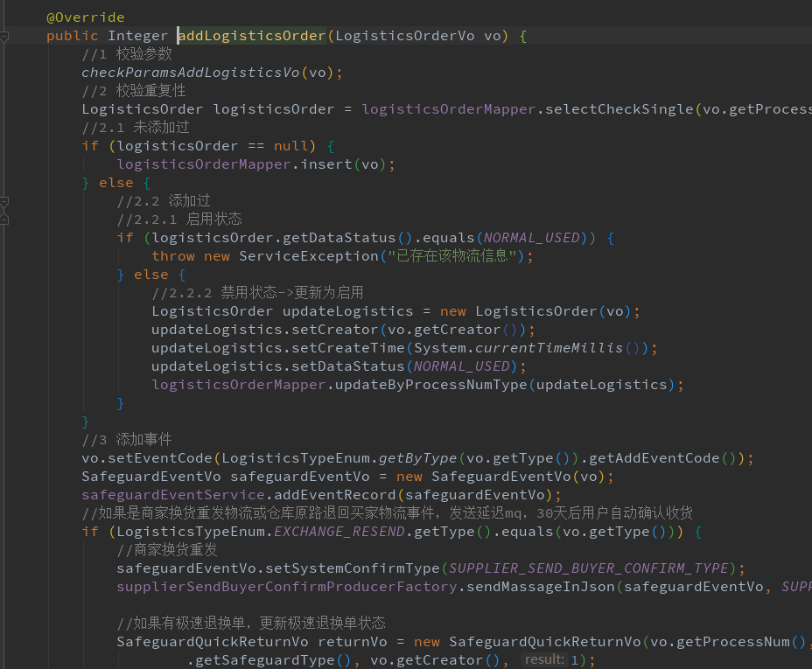The height and width of the screenshot is (669, 812).
Task: Click the Integer return type
Action: [137, 36]
